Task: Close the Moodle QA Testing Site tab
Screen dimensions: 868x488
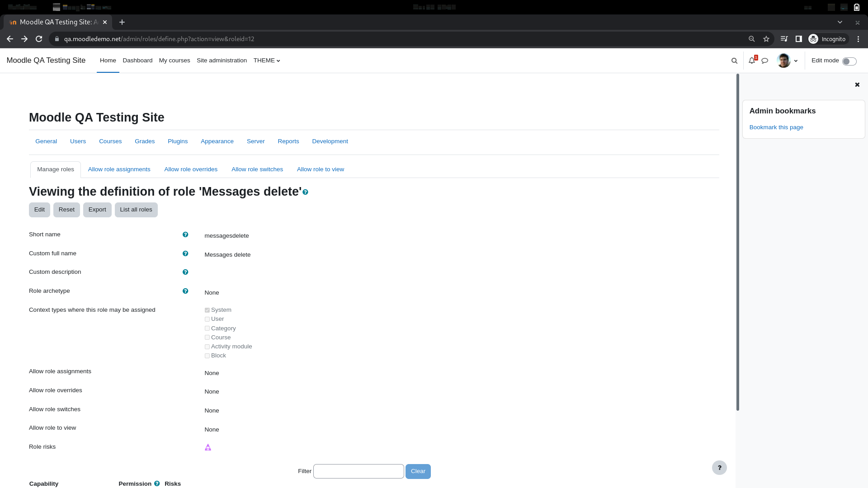Action: click(105, 22)
